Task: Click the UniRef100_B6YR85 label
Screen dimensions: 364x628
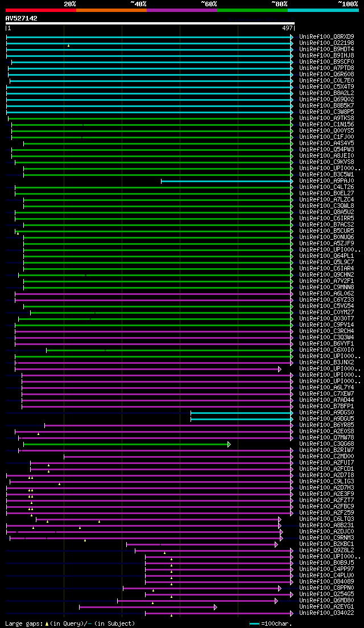Action: (x=326, y=425)
